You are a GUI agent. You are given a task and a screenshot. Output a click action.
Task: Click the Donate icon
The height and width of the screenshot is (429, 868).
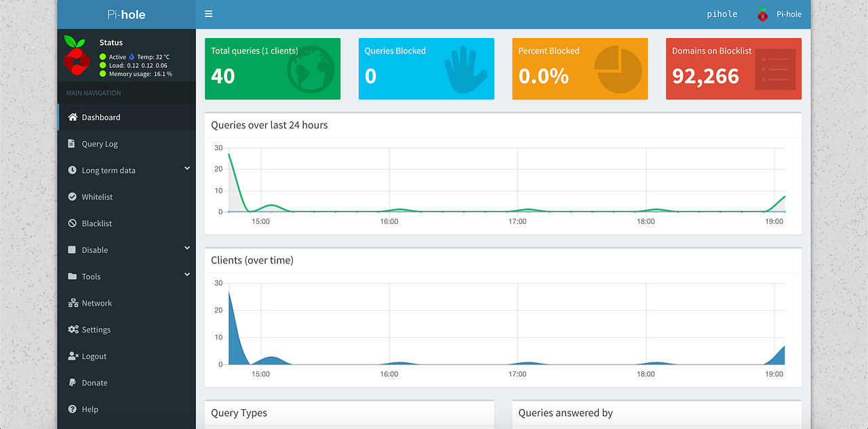(x=73, y=382)
